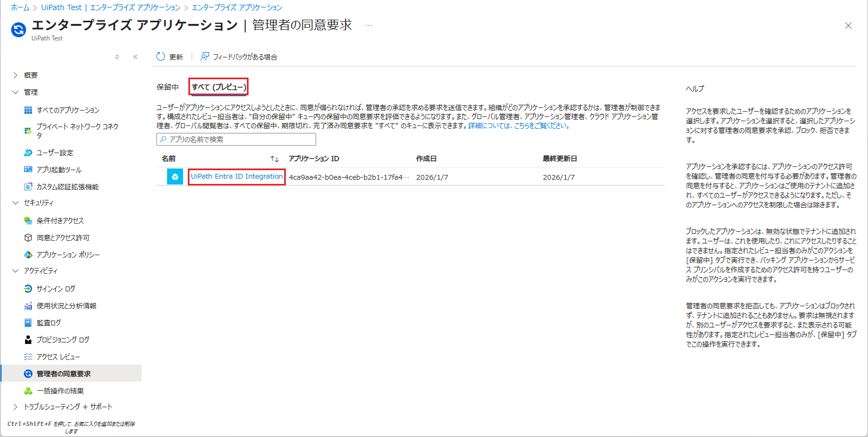Click the 管理者の同意要求 sidebar icon
868x437 pixels.
tap(28, 374)
